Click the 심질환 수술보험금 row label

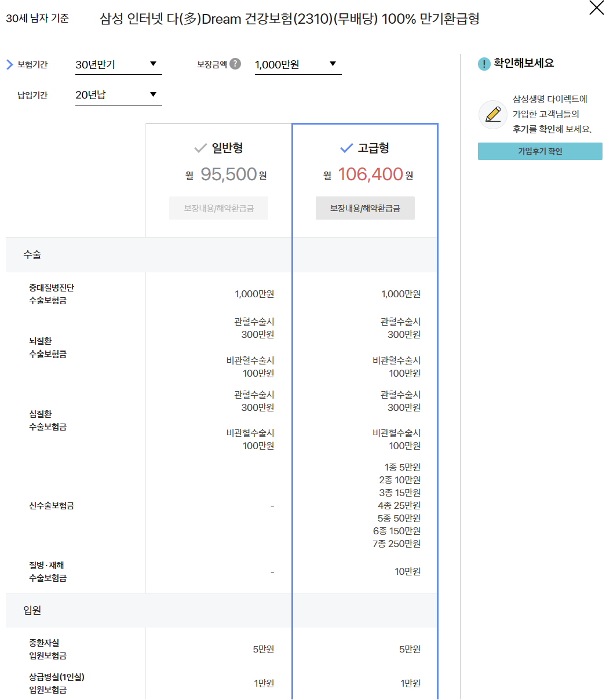(48, 420)
